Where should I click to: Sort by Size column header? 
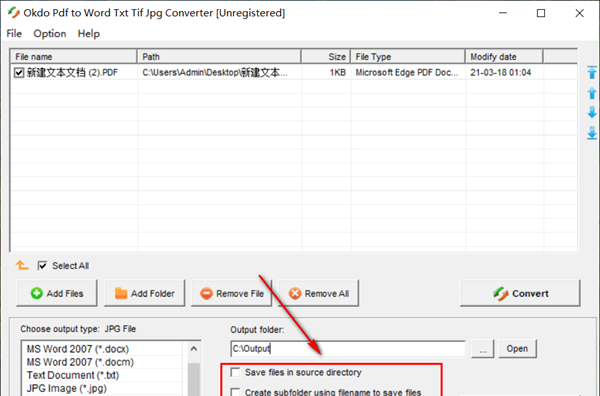click(x=326, y=57)
